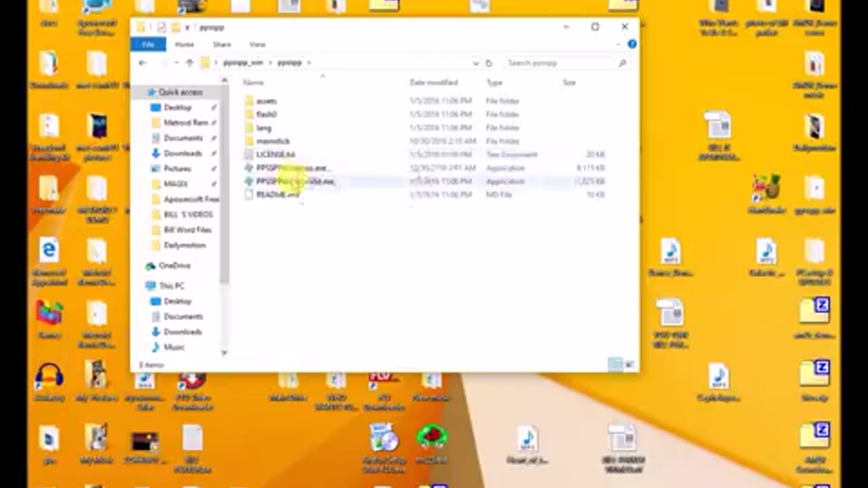Open Music under This PC

click(174, 347)
